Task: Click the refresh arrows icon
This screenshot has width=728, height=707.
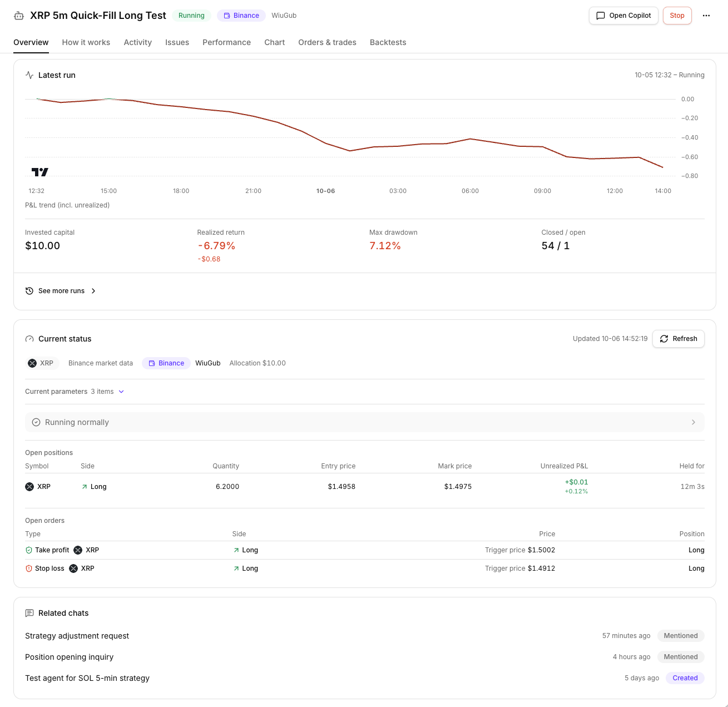Action: click(x=664, y=339)
